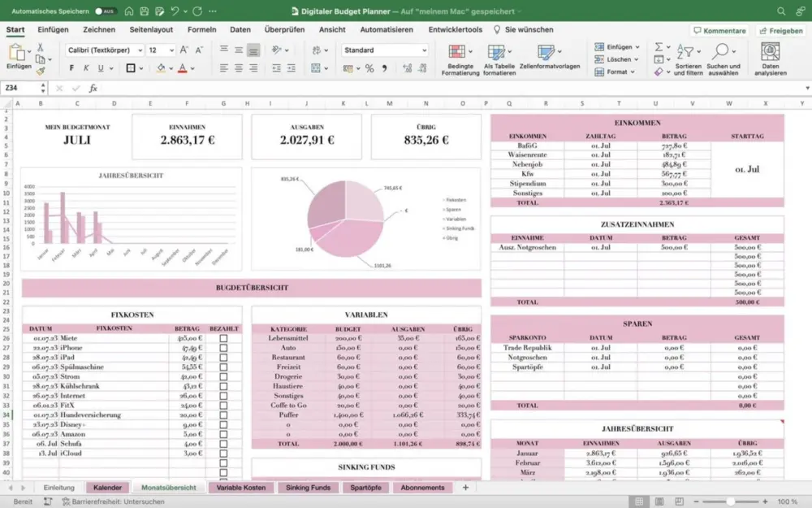Open the Sinking Funds sheet tab
812x508 pixels.
306,487
